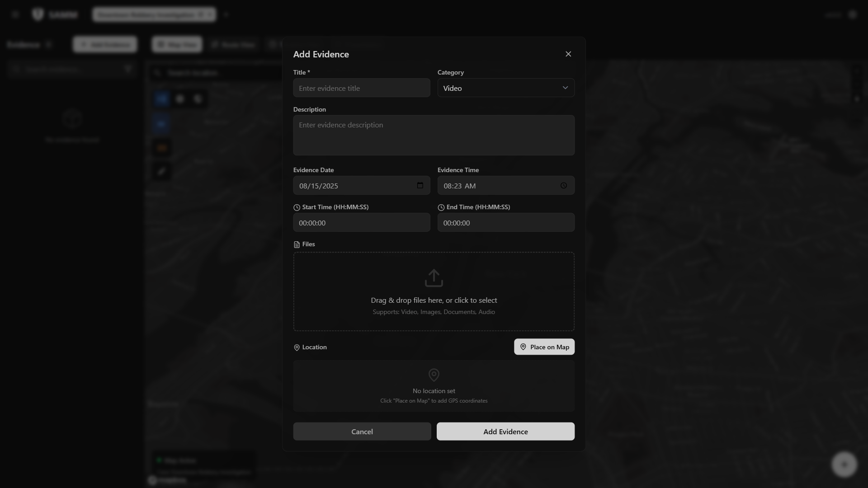Open the calendar picker in Evidence Date field

point(420,185)
